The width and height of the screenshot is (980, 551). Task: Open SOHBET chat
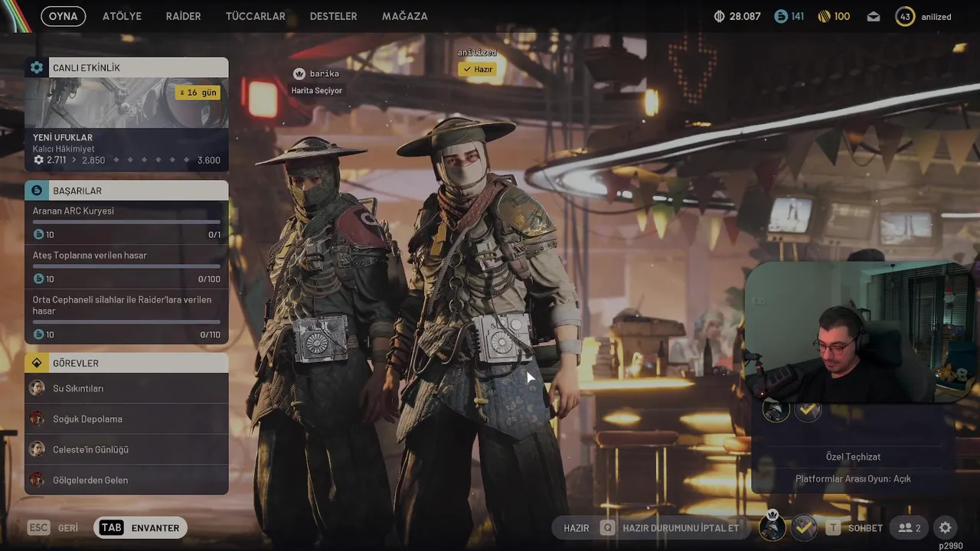(x=855, y=528)
